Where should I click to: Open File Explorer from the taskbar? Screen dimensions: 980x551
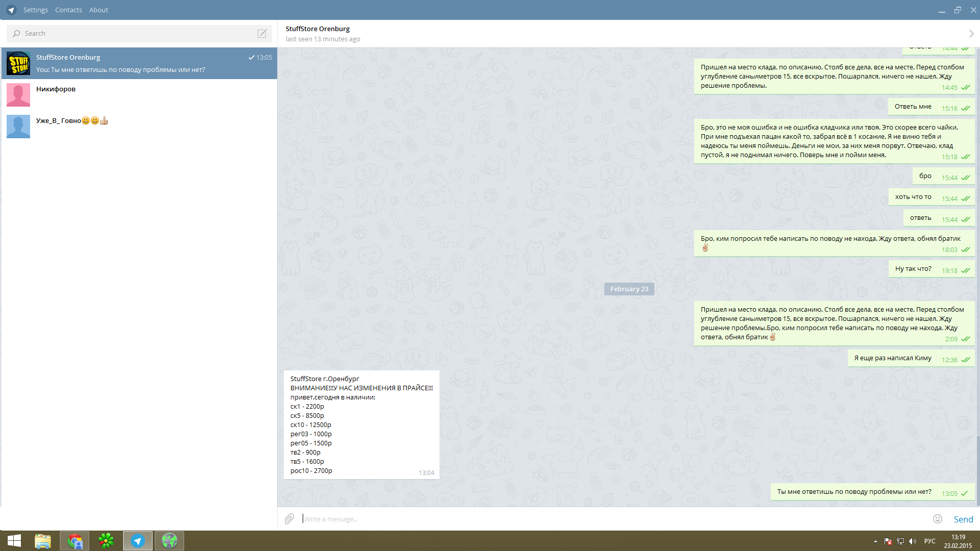pyautogui.click(x=43, y=541)
